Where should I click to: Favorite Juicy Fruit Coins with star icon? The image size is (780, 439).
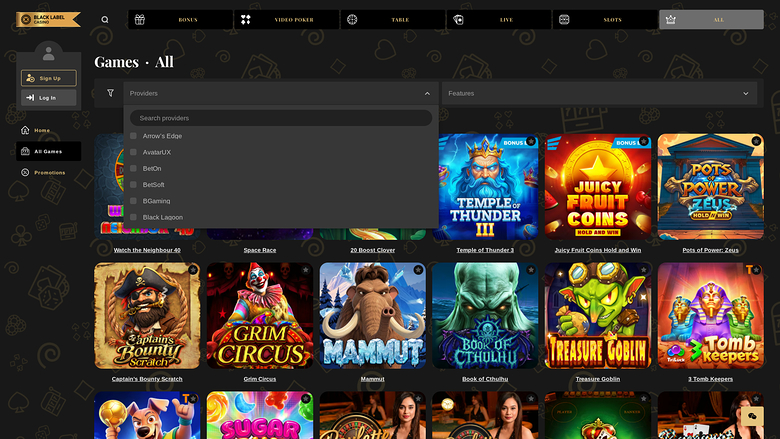click(x=644, y=141)
